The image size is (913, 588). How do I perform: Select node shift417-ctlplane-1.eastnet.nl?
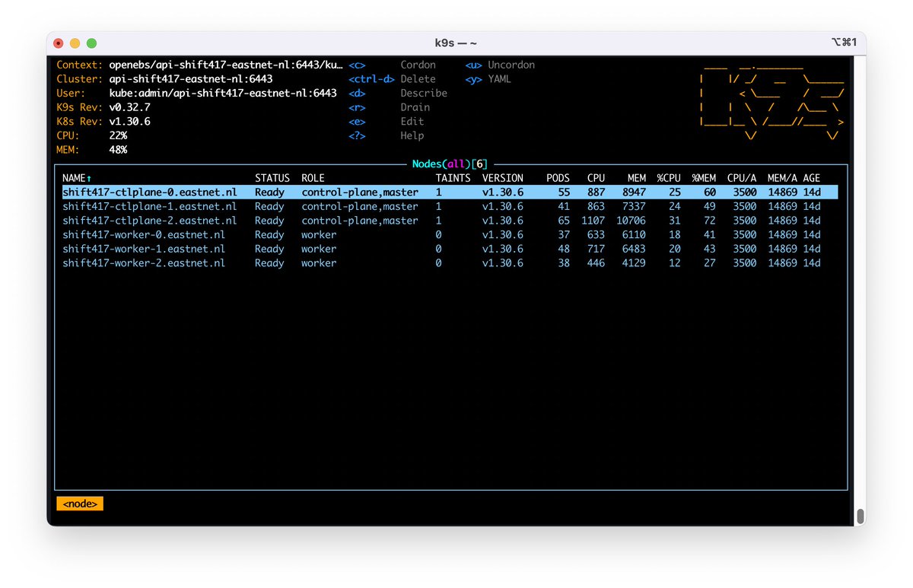pos(450,206)
